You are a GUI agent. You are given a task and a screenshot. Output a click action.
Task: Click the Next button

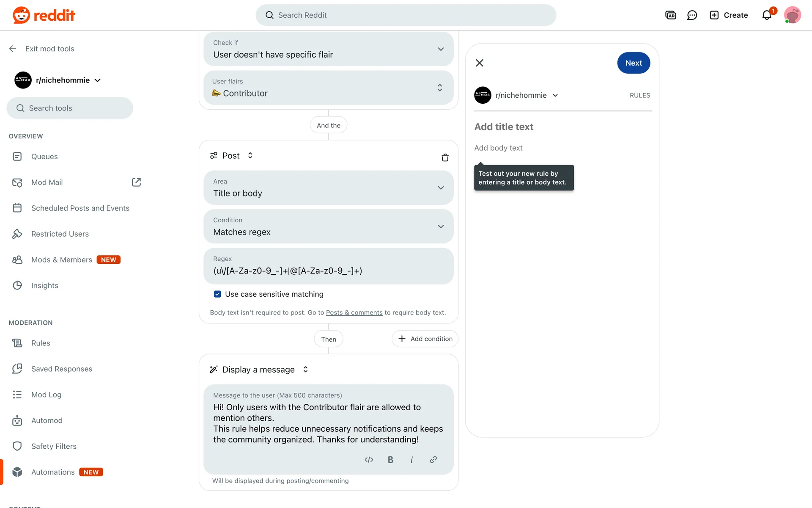click(x=633, y=63)
